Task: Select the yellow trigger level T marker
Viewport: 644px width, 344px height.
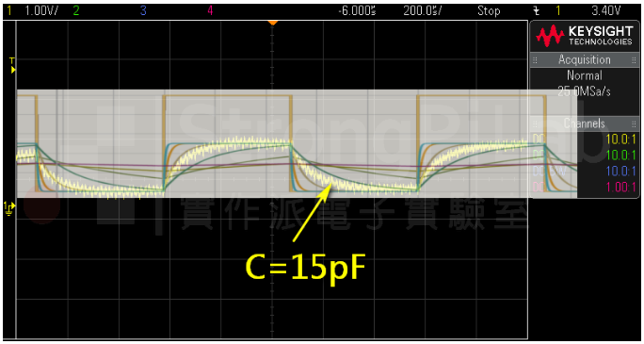Action: (12, 66)
